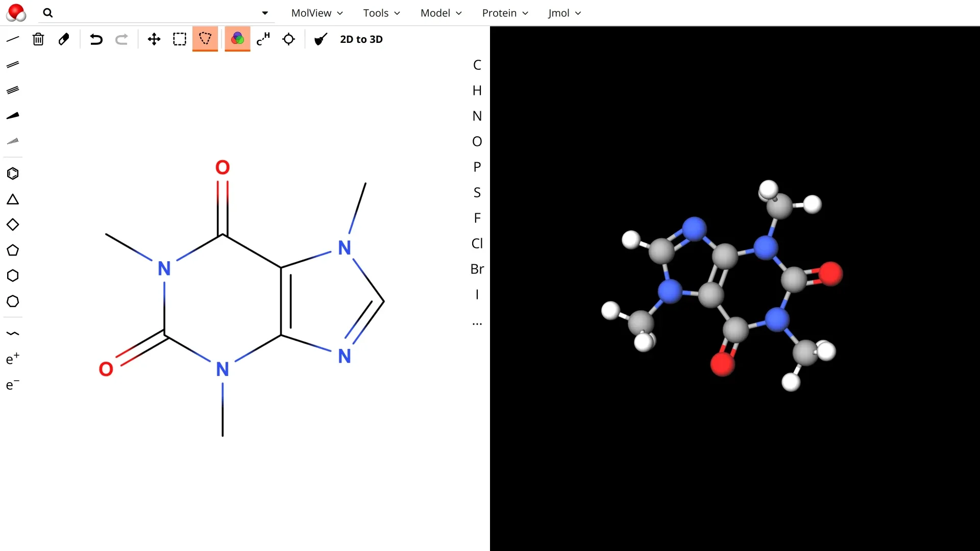Select the cyclopentane ring tool
The height and width of the screenshot is (551, 980).
pos(13,250)
